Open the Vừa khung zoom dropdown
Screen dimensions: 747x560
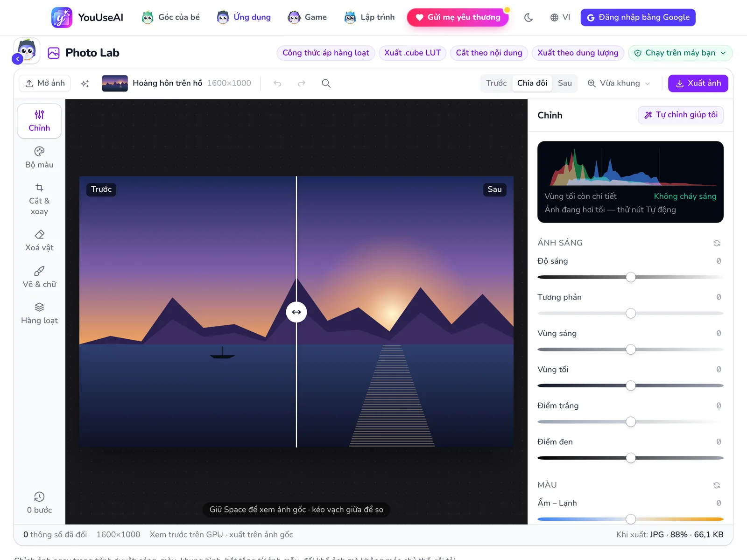619,83
